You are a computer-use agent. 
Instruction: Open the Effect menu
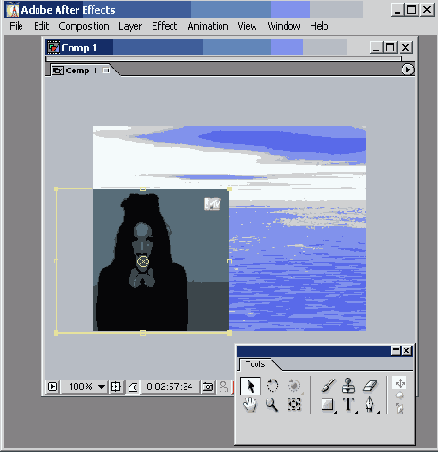click(x=165, y=26)
